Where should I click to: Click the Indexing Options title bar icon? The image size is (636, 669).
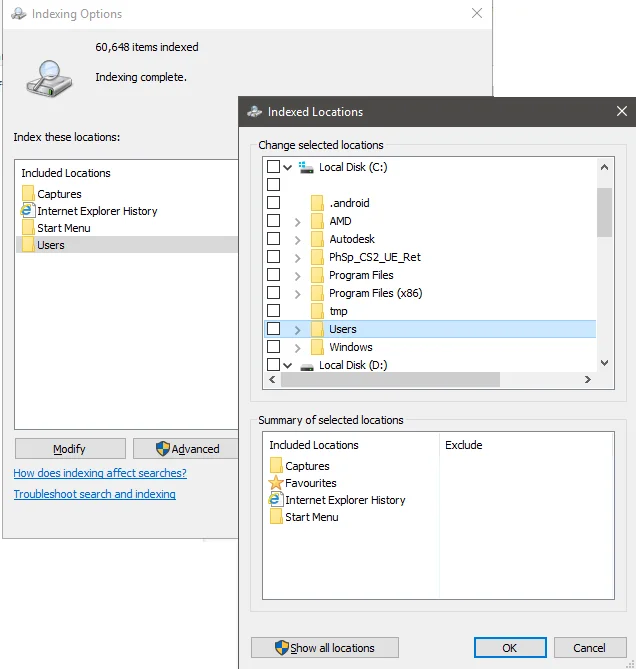click(19, 14)
